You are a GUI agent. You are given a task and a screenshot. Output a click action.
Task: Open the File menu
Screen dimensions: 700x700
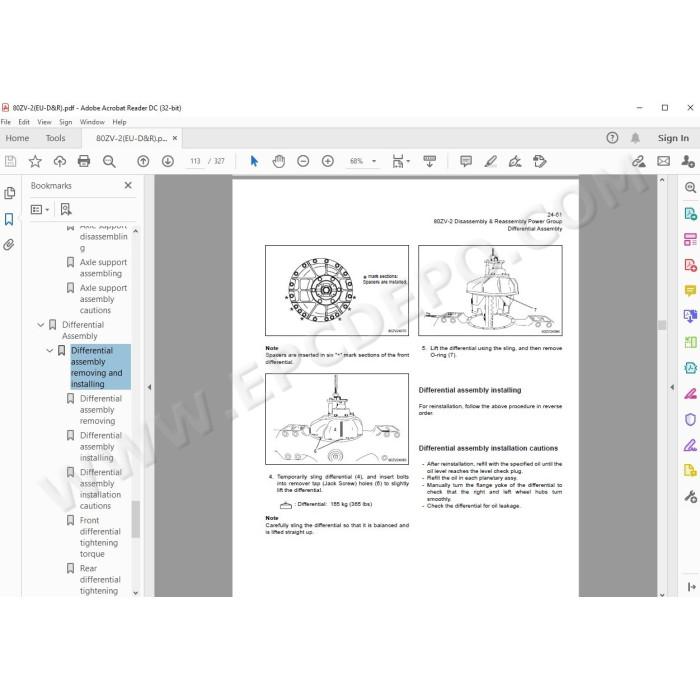[6, 122]
